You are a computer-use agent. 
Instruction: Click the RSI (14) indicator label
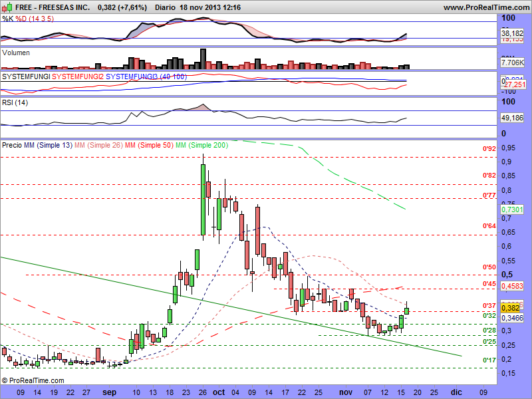click(15, 102)
